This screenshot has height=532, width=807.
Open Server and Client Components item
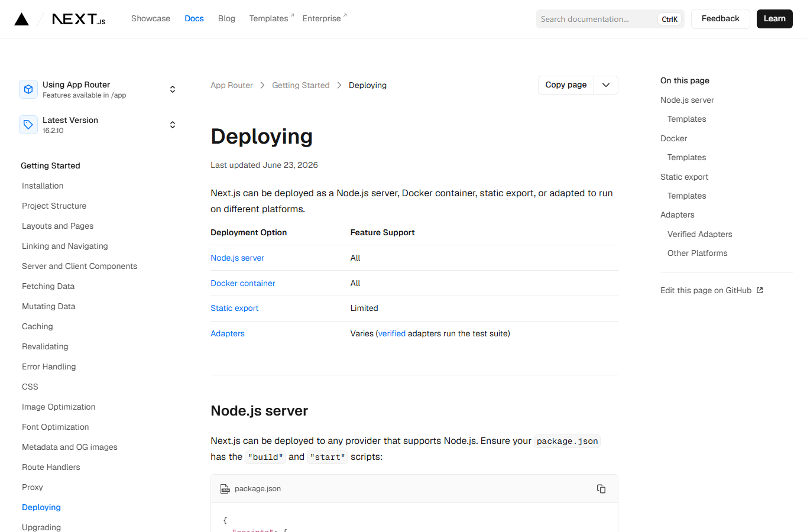click(80, 266)
